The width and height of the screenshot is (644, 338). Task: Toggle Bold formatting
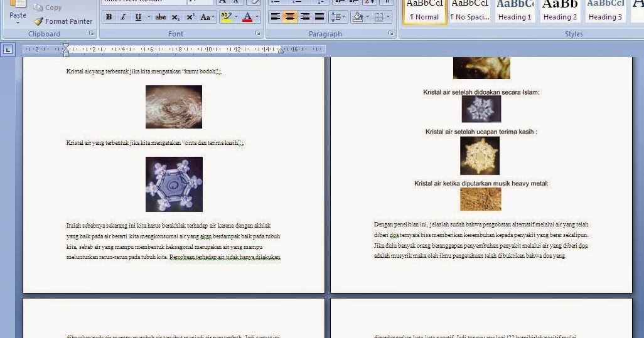[109, 17]
